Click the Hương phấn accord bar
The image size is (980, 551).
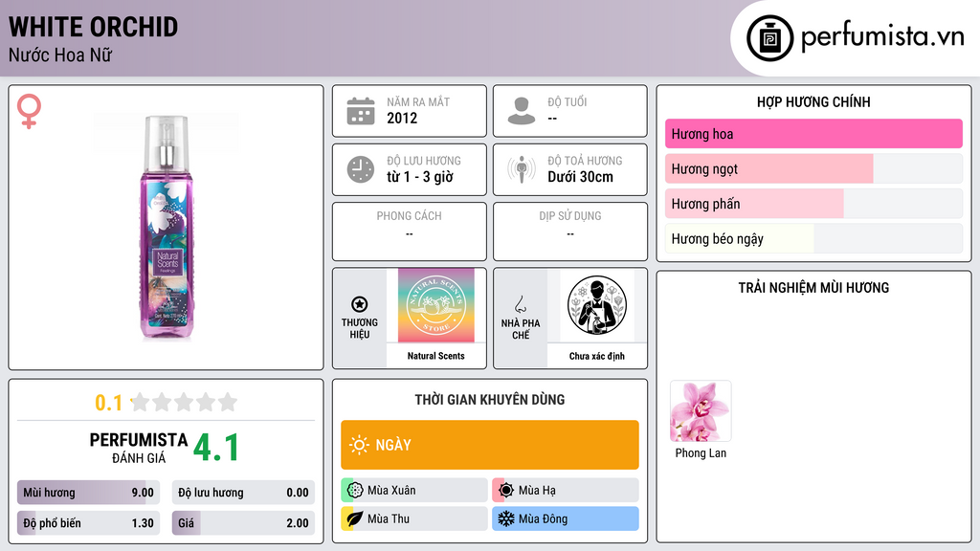pyautogui.click(x=813, y=204)
